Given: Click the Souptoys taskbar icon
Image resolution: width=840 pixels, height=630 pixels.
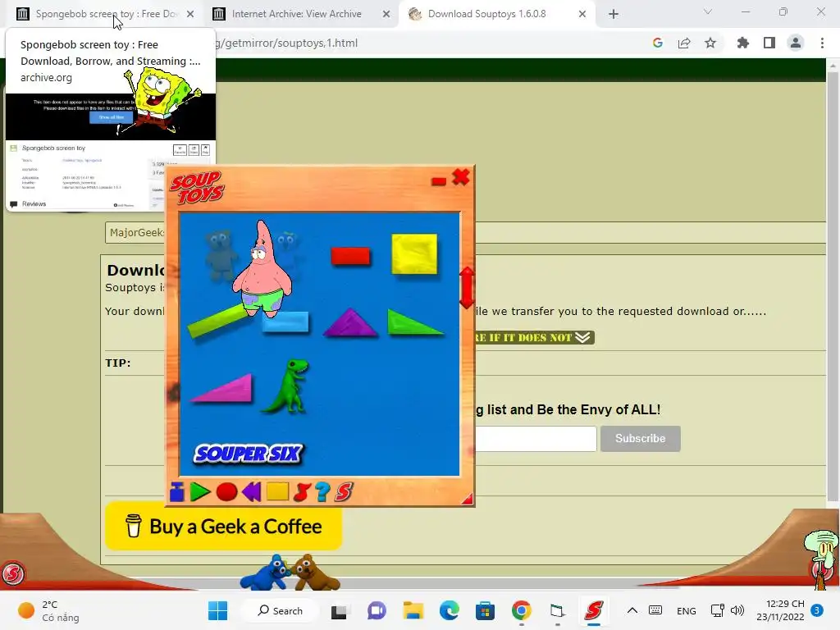Looking at the screenshot, I should tap(594, 610).
